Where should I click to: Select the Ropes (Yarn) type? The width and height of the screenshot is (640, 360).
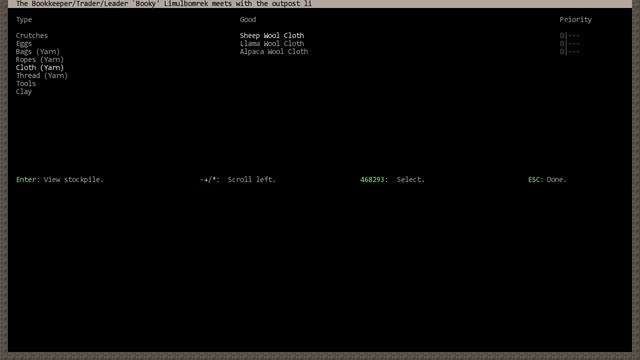(40, 60)
